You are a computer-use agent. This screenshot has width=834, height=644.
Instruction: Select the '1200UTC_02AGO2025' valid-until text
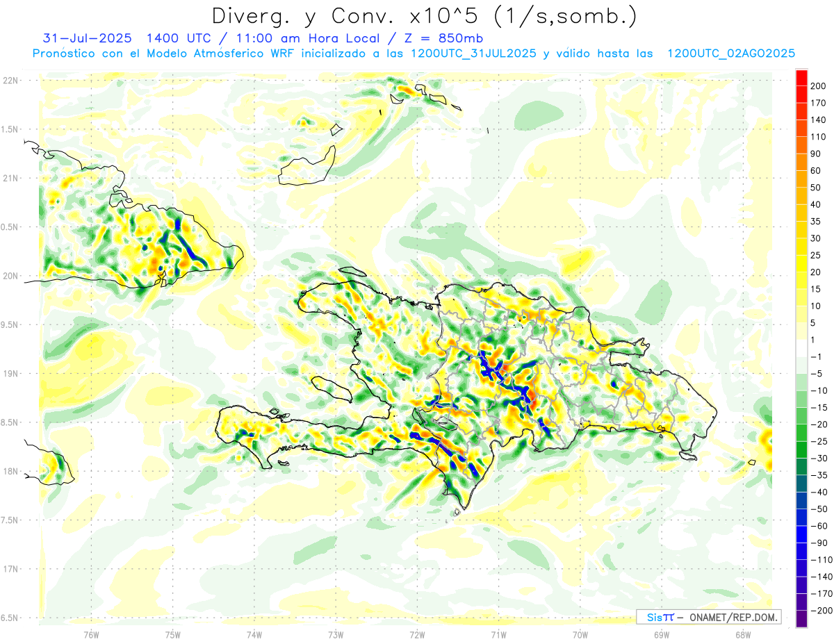click(x=731, y=53)
